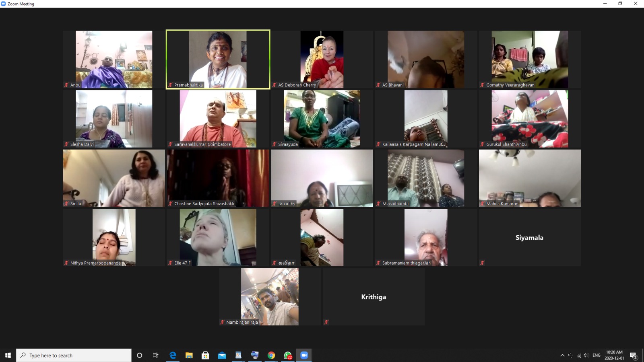The height and width of the screenshot is (362, 644).
Task: Select the Krithiga participant tile
Action: tap(374, 297)
